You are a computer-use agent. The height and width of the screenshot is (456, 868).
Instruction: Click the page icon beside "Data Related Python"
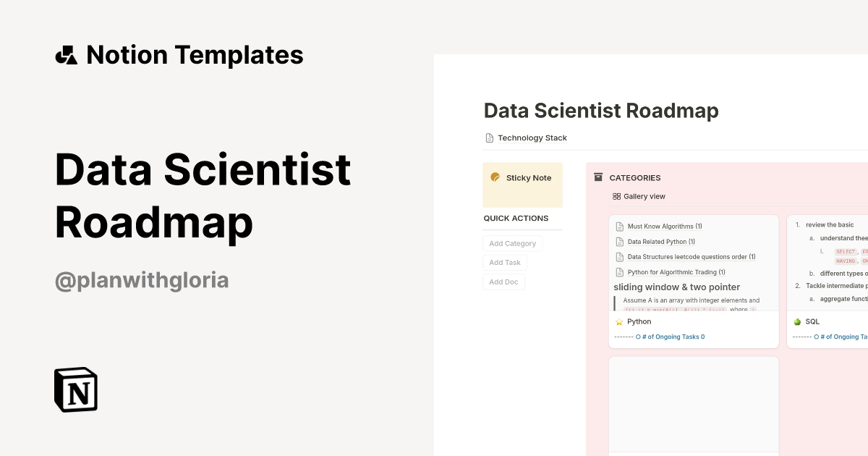[x=619, y=241]
